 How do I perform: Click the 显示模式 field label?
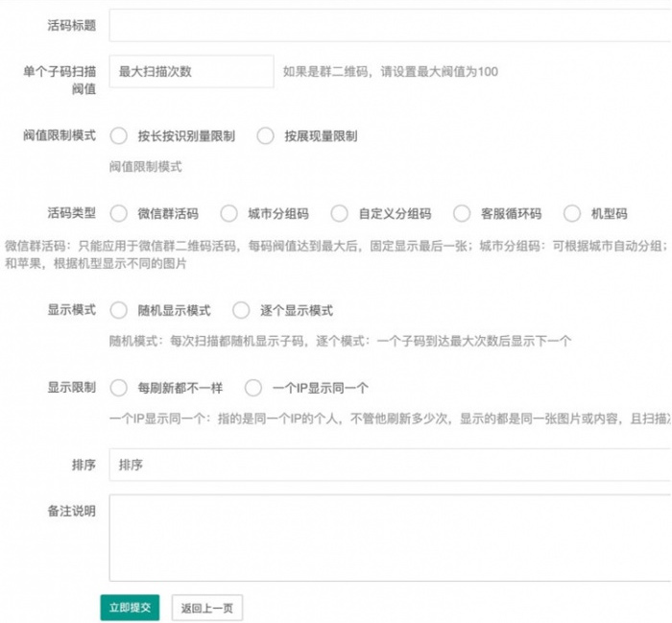click(72, 310)
